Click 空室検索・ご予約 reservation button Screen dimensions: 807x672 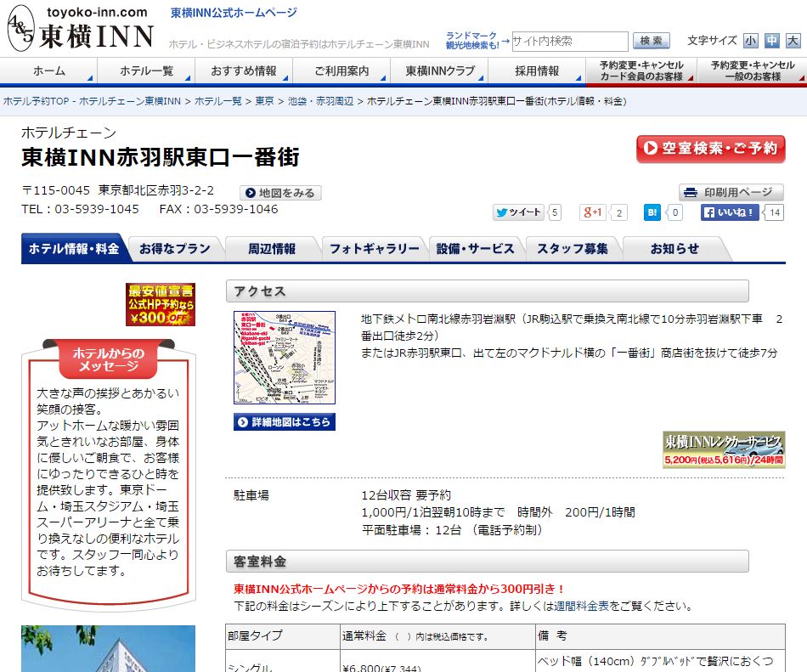pyautogui.click(x=711, y=149)
